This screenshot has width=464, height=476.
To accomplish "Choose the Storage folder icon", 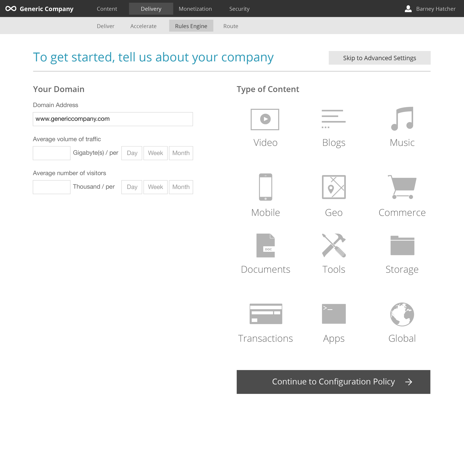I will click(x=402, y=245).
